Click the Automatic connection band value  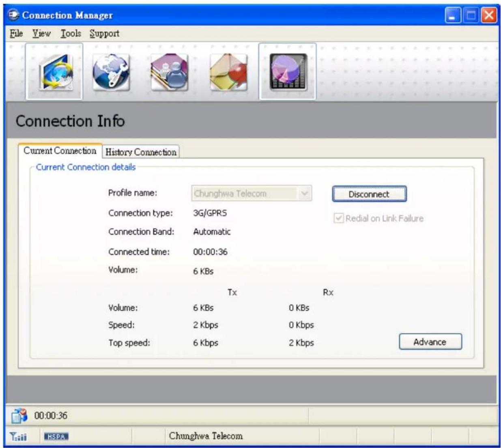point(212,232)
